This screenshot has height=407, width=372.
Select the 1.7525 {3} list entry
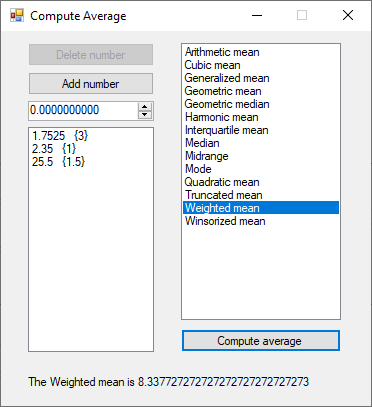pyautogui.click(x=91, y=136)
